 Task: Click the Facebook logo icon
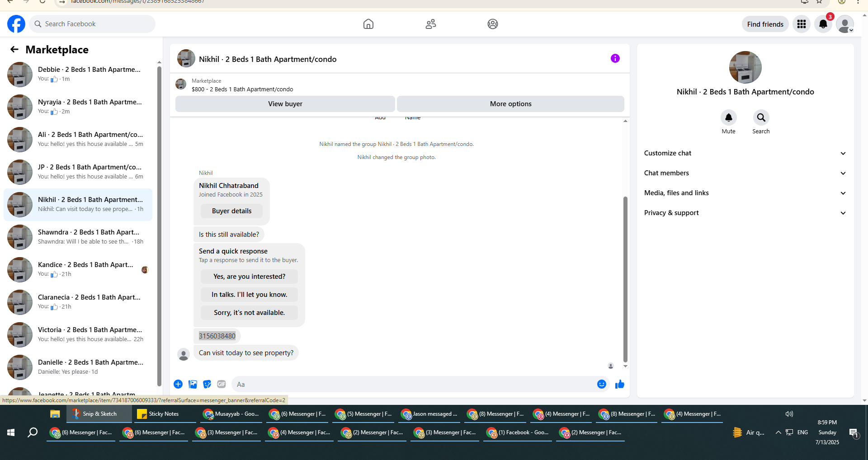(x=16, y=24)
